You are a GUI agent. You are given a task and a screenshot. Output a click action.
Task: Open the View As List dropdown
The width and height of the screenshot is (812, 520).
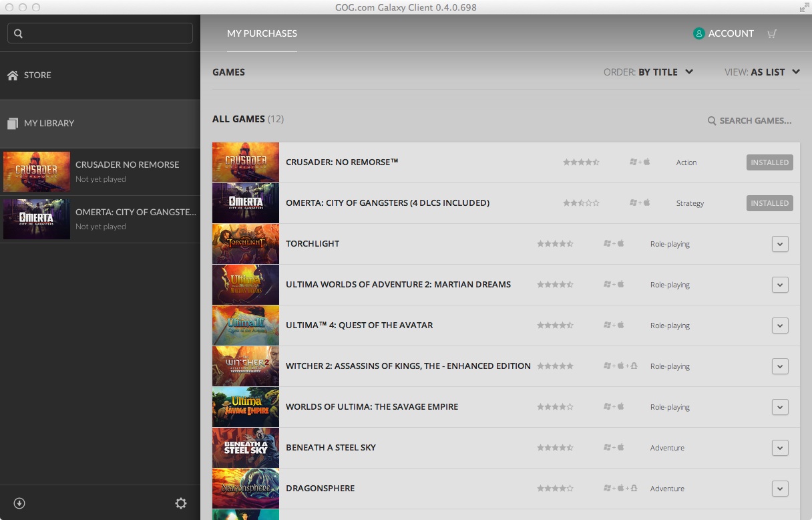[762, 72]
